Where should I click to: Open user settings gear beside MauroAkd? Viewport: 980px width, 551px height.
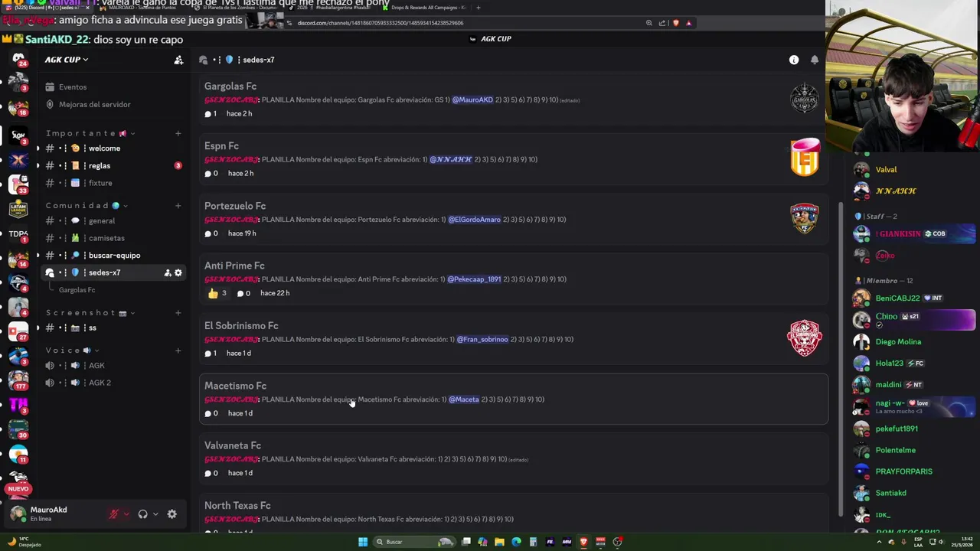pyautogui.click(x=171, y=514)
